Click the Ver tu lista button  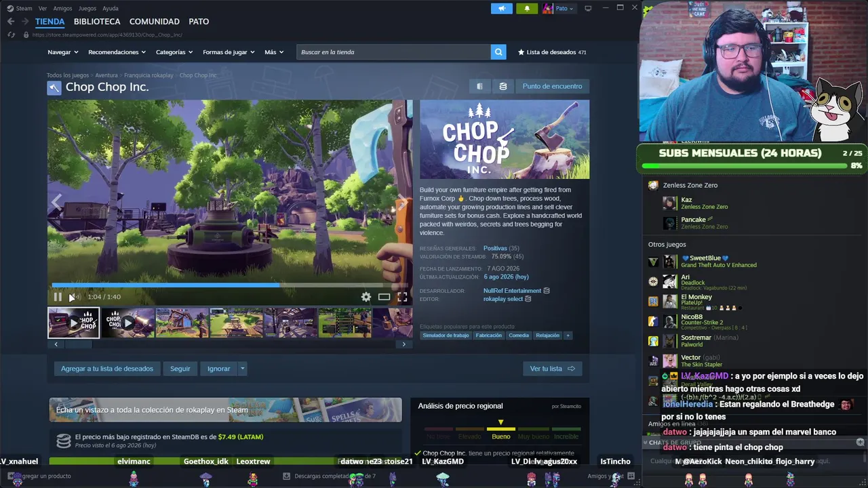[552, 369]
